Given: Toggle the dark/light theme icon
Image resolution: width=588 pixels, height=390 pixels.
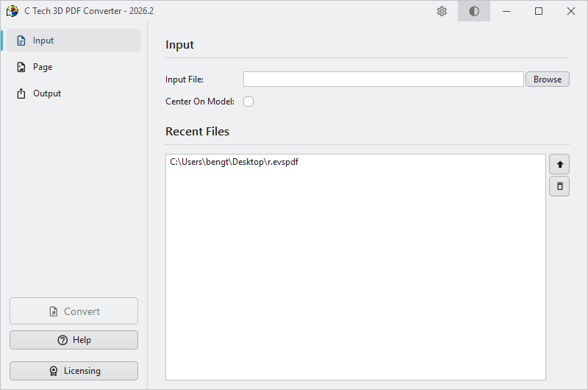Looking at the screenshot, I should tap(474, 11).
